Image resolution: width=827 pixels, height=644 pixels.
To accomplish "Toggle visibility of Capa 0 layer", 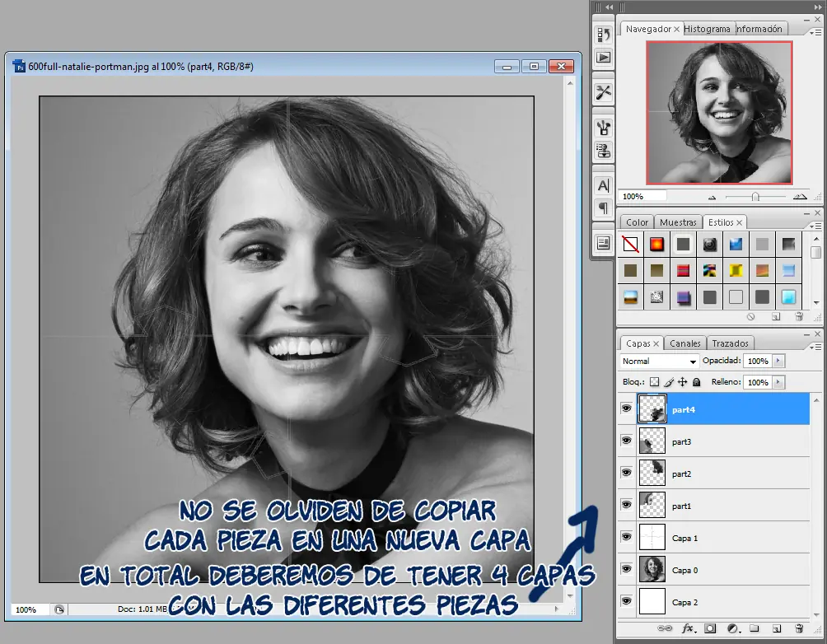I will [626, 569].
